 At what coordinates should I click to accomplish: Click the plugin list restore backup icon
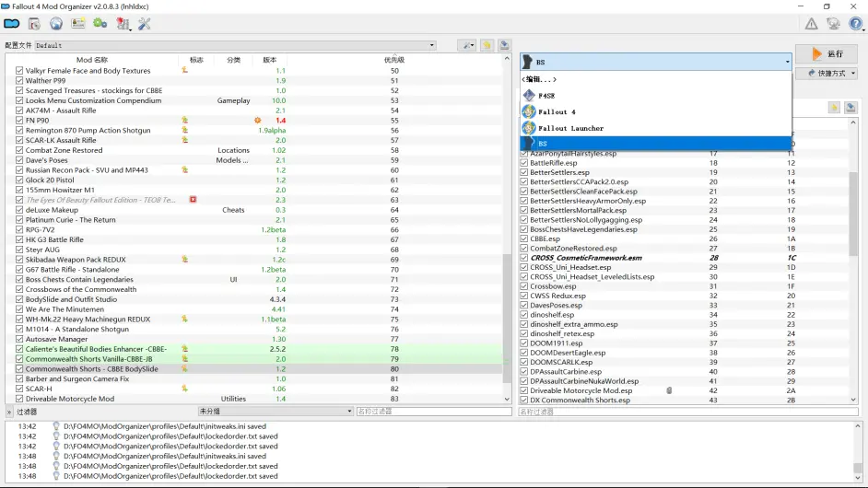834,108
